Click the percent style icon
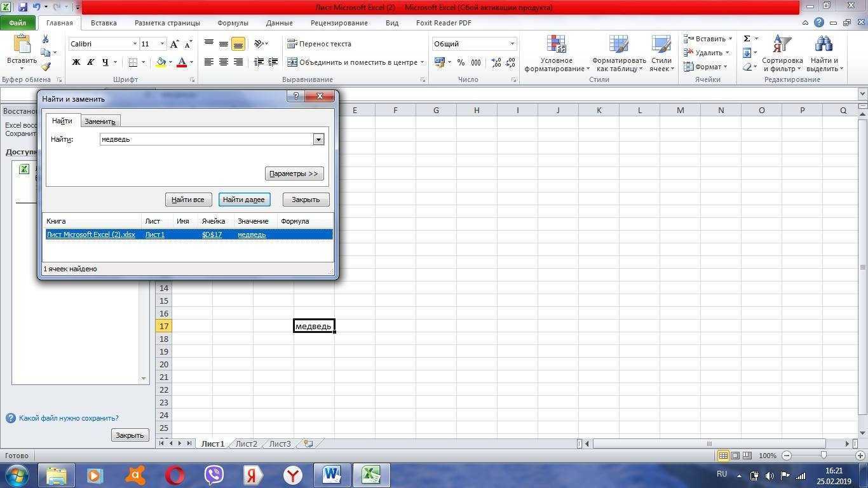This screenshot has width=868, height=488. pyautogui.click(x=461, y=62)
